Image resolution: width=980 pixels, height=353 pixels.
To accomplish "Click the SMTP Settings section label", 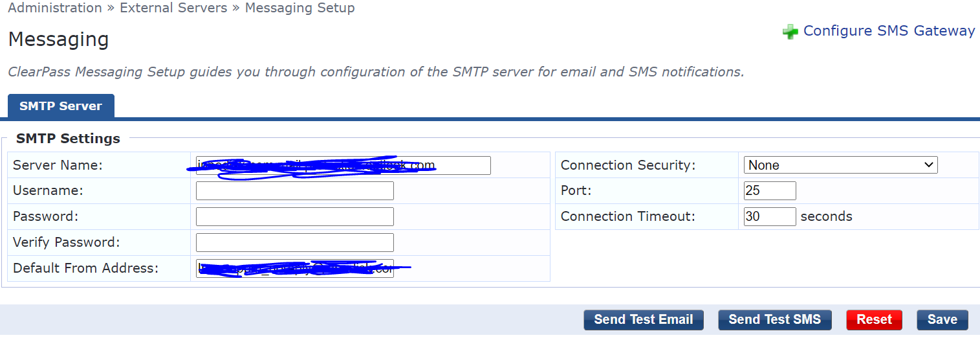I will 68,139.
